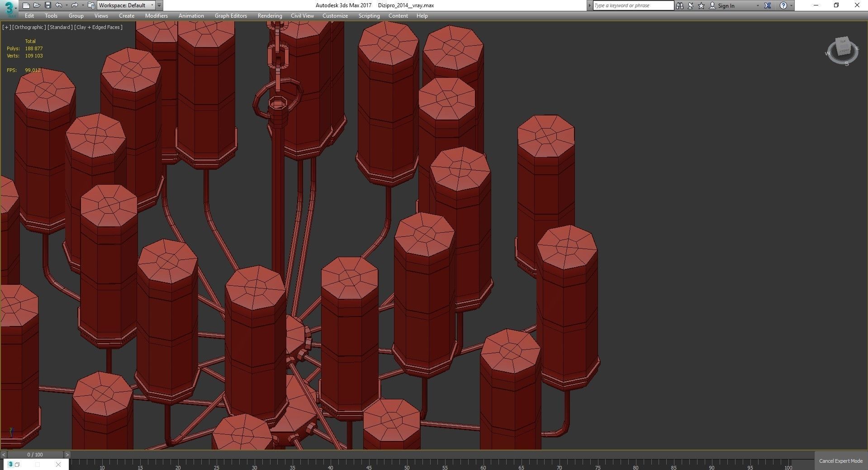
Task: Click Sign In link
Action: (726, 6)
